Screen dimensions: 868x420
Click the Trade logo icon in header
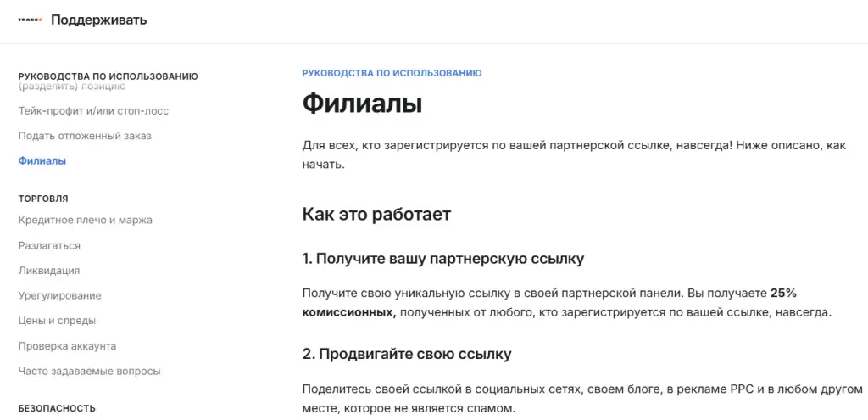pos(31,20)
